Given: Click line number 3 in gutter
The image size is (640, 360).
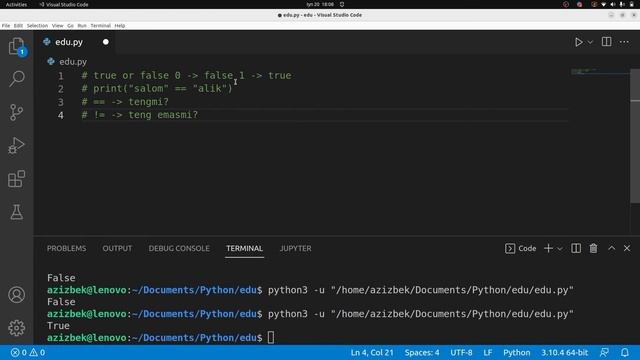Looking at the screenshot, I should (x=60, y=102).
